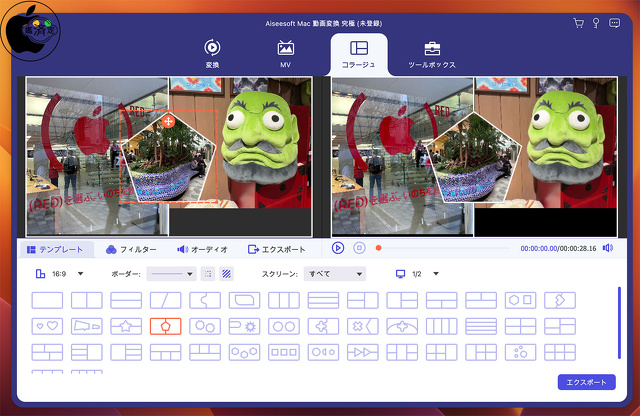Choose the circle and half-circles template
The image size is (640, 416).
coord(323,352)
